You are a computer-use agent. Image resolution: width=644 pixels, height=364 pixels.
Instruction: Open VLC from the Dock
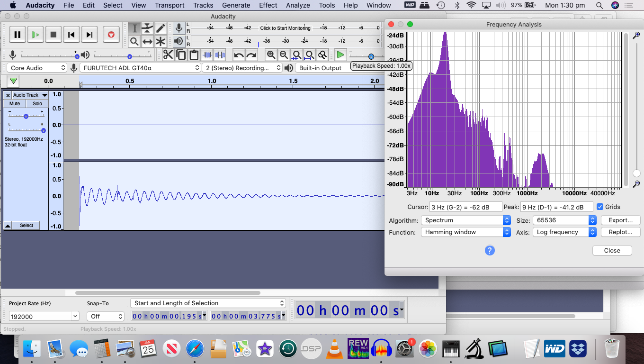click(x=336, y=349)
